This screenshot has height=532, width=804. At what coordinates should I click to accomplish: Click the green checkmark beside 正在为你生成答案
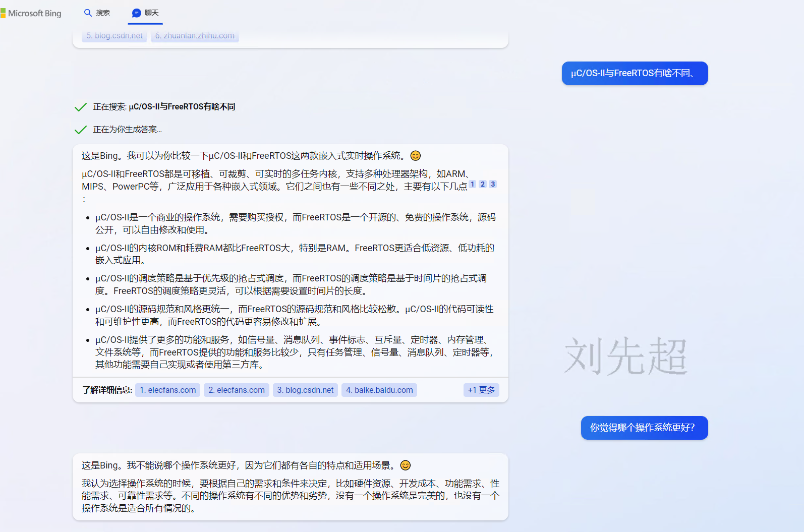[81, 130]
